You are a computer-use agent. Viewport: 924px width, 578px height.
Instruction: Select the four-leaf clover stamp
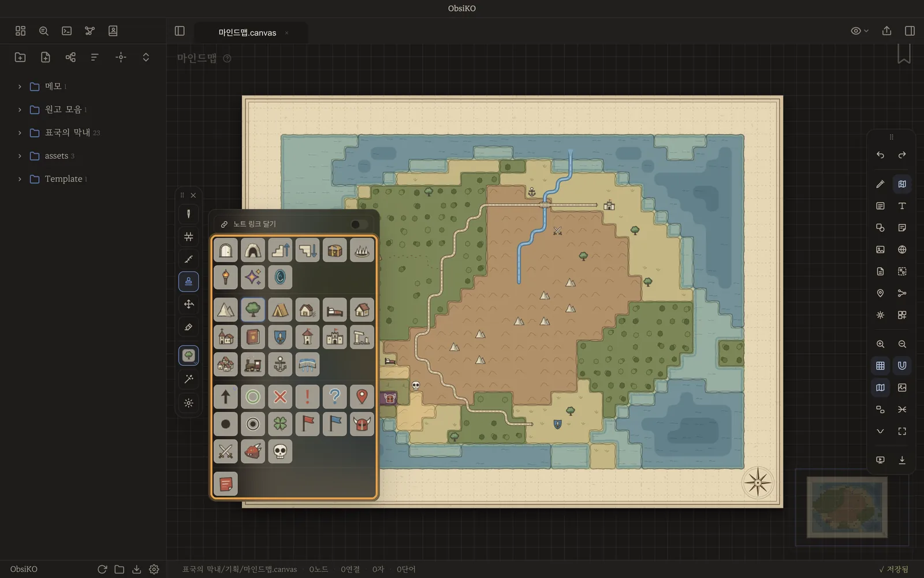tap(280, 424)
